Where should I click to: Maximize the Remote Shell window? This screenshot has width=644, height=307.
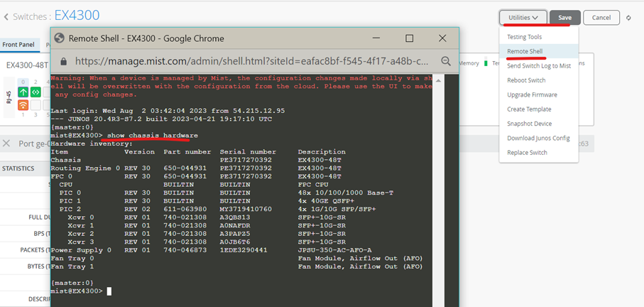tap(409, 38)
